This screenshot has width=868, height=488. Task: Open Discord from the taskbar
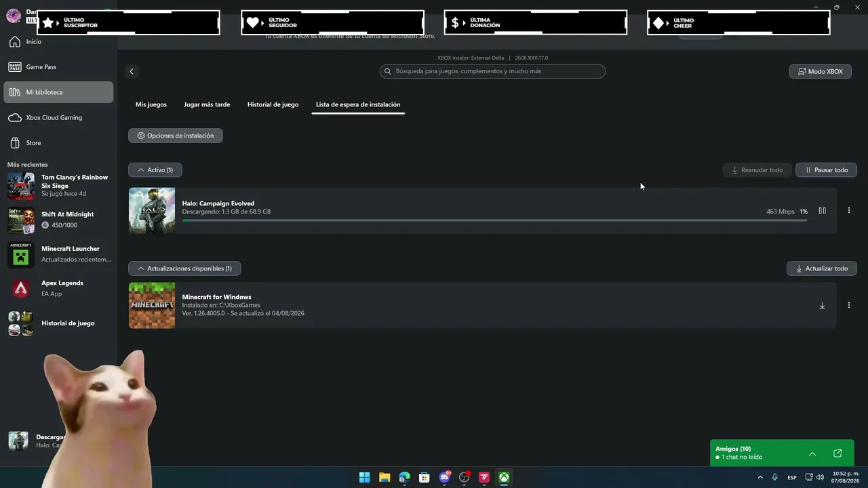click(445, 477)
